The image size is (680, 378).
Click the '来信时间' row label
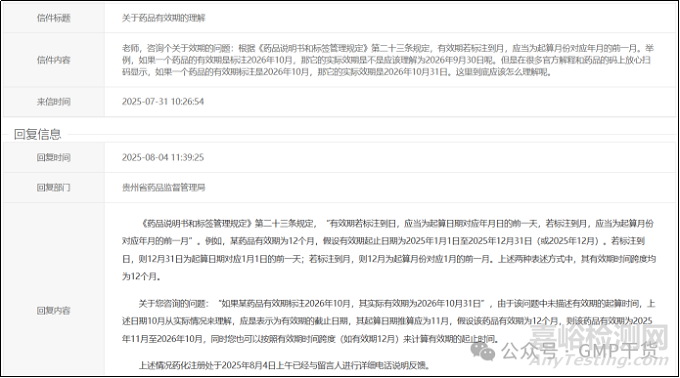[x=53, y=101]
